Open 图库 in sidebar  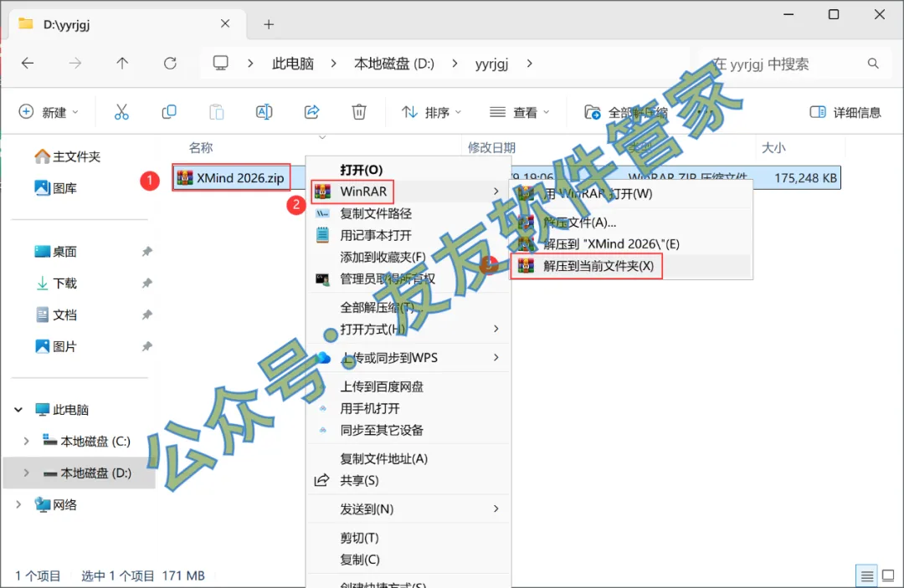click(x=56, y=188)
